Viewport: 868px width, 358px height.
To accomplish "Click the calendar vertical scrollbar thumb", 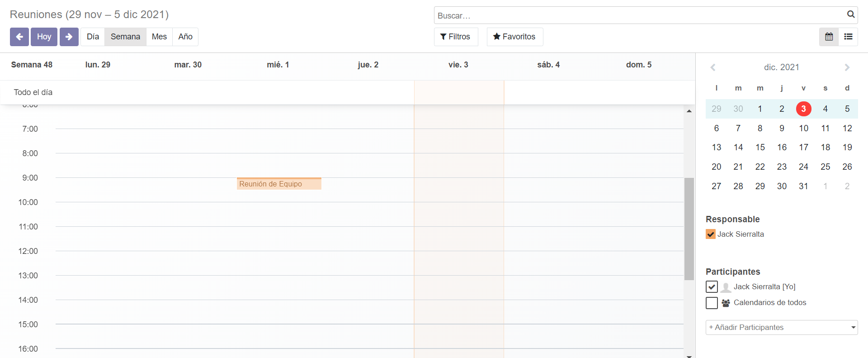I will coord(689,229).
